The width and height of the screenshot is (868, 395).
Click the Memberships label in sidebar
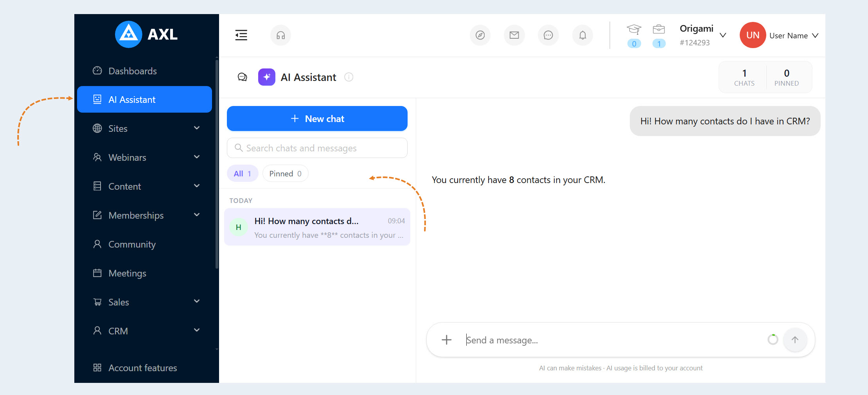click(136, 215)
